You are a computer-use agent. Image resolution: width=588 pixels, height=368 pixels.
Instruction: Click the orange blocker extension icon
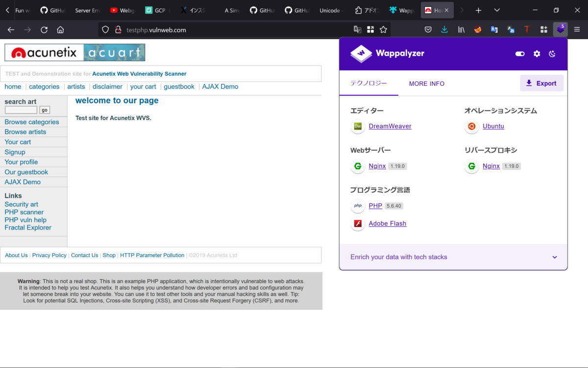point(478,29)
